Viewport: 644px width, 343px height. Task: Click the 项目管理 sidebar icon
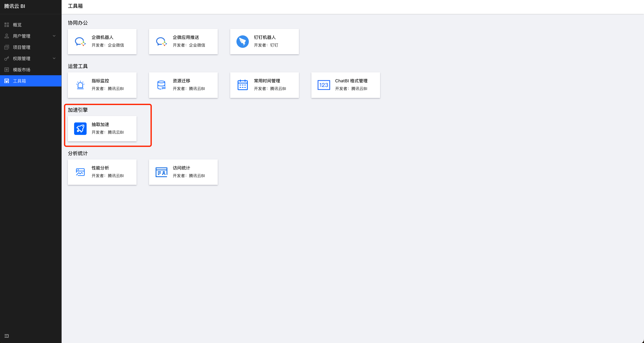pos(7,47)
